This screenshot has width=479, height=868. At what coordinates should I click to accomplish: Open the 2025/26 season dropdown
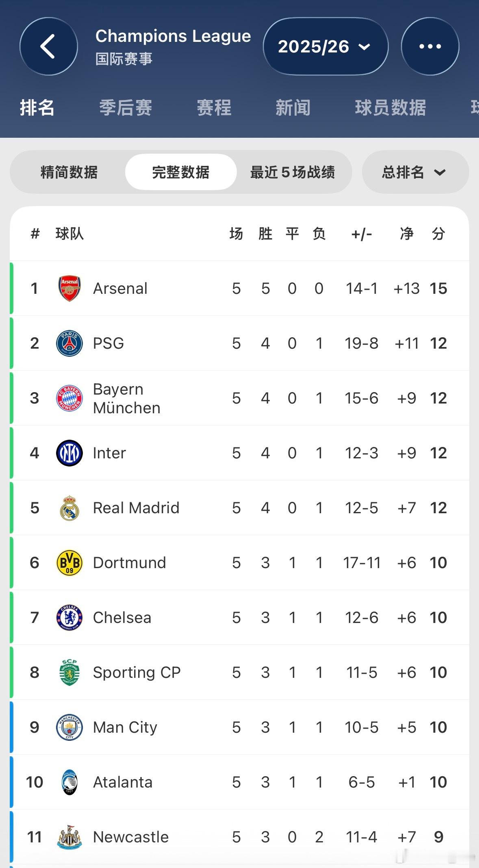pos(325,46)
